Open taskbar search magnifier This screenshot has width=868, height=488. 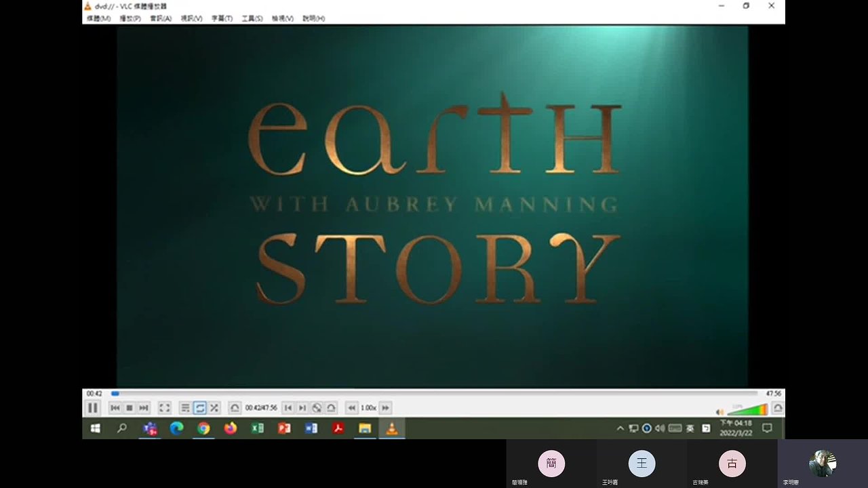tap(122, 428)
